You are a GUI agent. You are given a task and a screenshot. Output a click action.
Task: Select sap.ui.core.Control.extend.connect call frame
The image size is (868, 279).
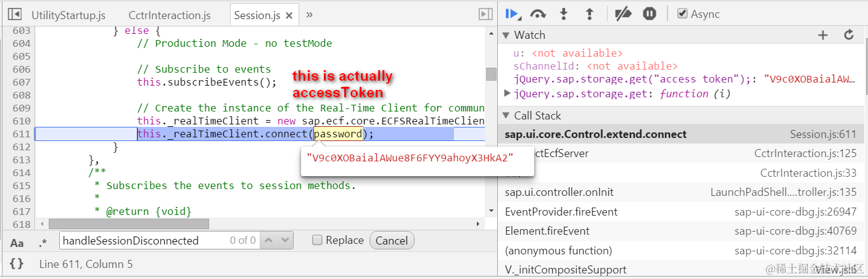pos(680,134)
